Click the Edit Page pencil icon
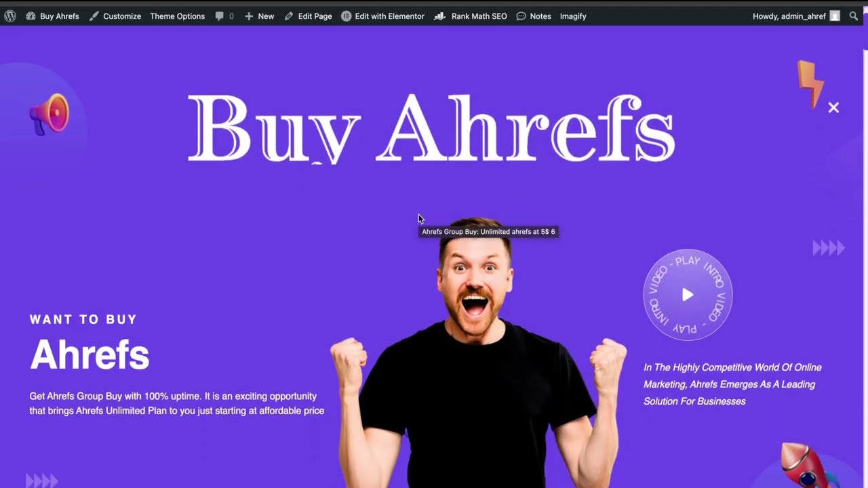Viewport: 868px width, 488px height. (289, 16)
